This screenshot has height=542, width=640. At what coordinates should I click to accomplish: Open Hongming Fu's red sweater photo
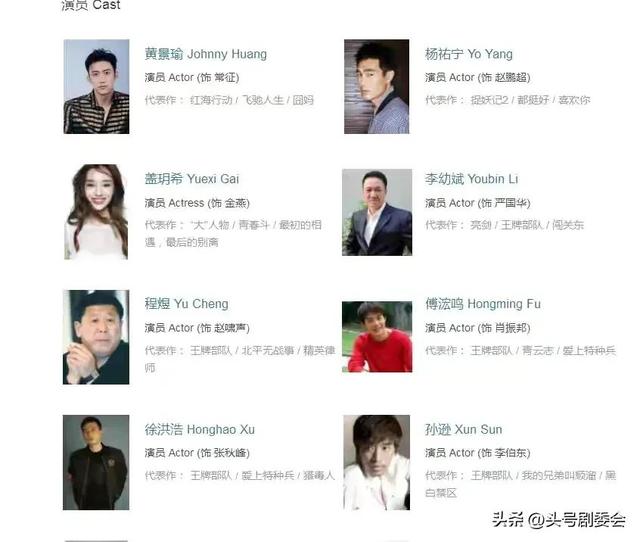[377, 337]
